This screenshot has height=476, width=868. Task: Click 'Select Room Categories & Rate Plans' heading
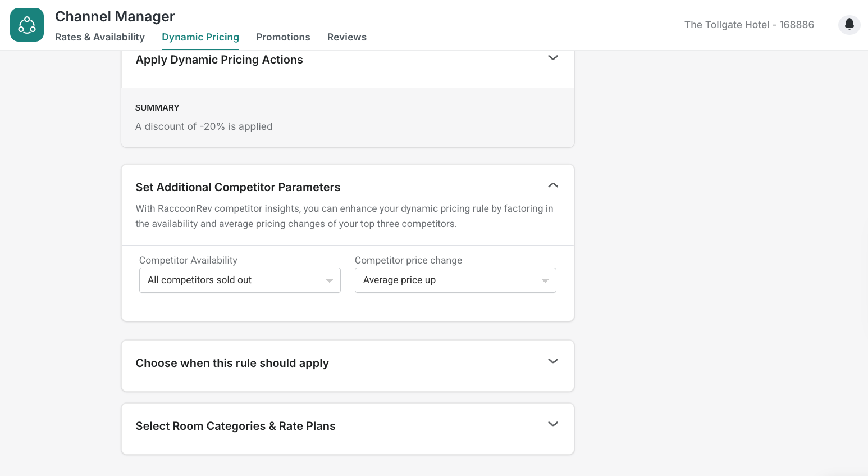pyautogui.click(x=236, y=426)
